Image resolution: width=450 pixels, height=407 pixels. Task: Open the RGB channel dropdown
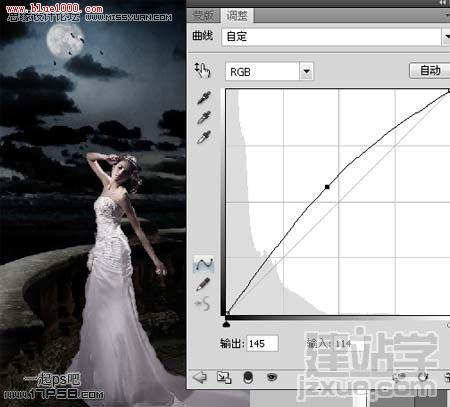coord(269,71)
